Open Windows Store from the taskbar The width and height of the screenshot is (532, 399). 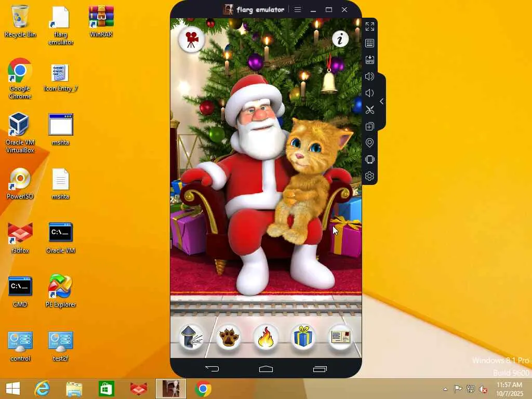(x=106, y=389)
